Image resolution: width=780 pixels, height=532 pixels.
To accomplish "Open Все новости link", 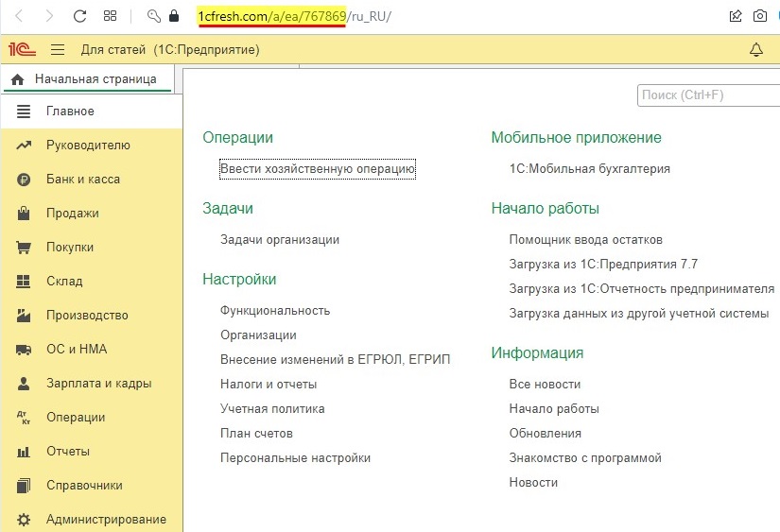I will (x=545, y=385).
